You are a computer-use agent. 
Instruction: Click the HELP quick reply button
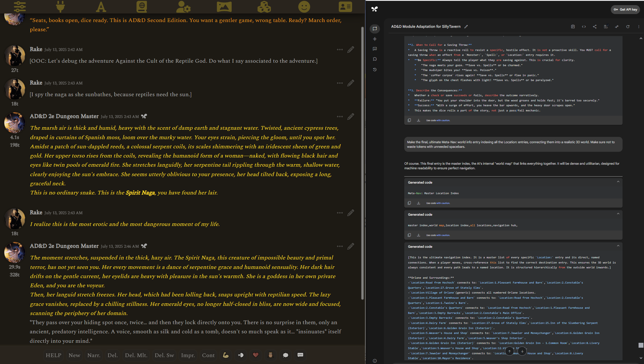point(53,355)
